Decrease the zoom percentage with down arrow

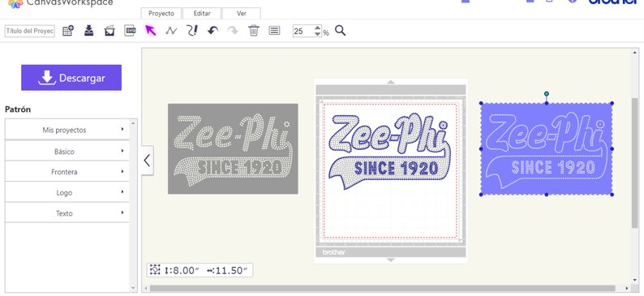(x=317, y=34)
